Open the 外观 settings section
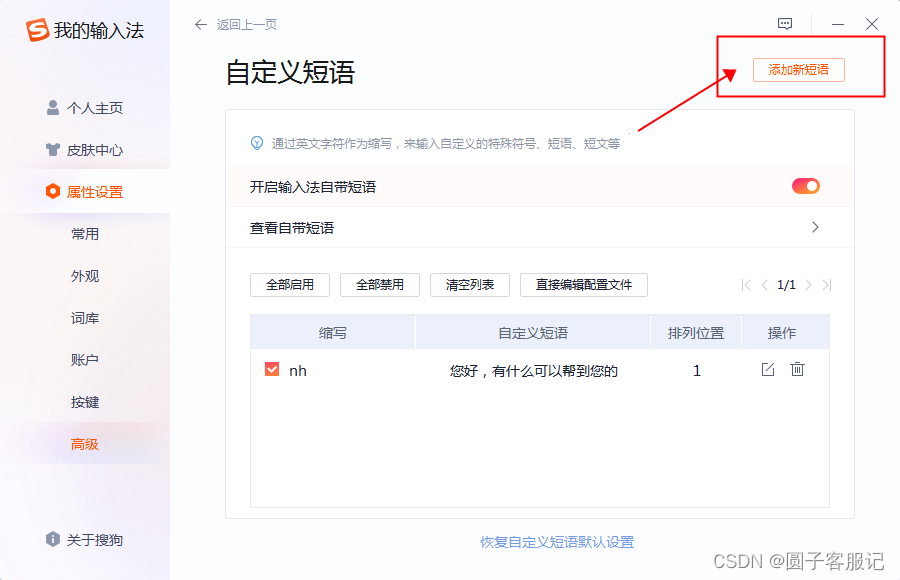900x580 pixels. (85, 276)
